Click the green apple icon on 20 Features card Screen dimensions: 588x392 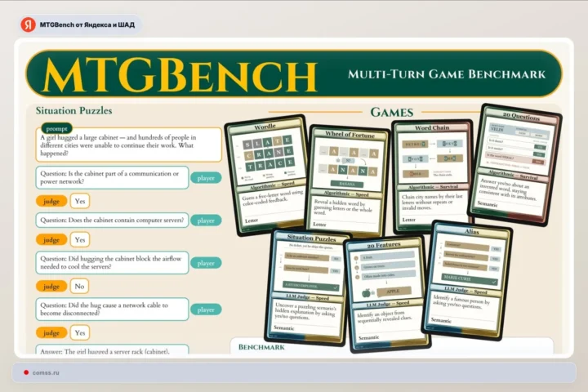point(367,292)
